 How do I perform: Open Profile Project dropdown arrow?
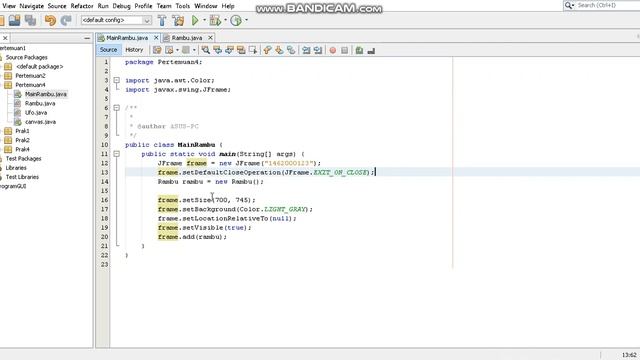(246, 20)
